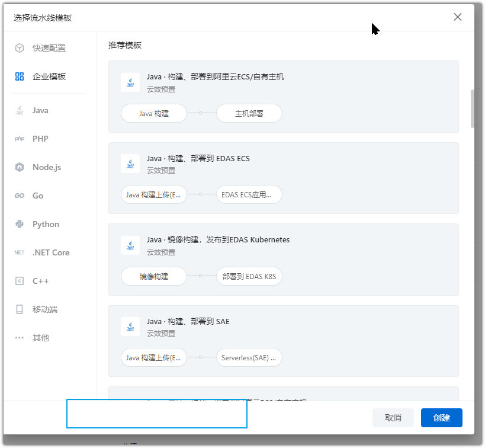The width and height of the screenshot is (485, 448).
Task: Click the 推荐模板 section heading
Action: tap(125, 45)
